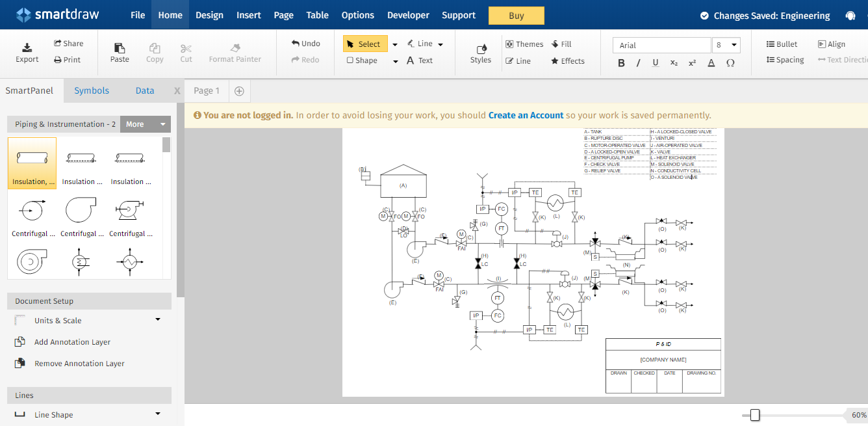Image resolution: width=868 pixels, height=426 pixels.
Task: Click the Cut scissors icon
Action: pos(186,48)
